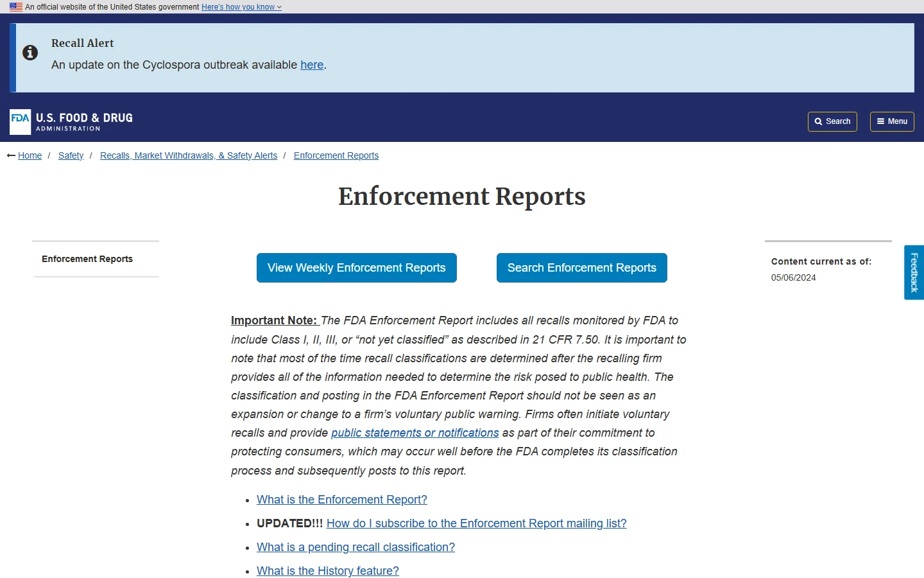Click the "UPDATED!!!" label
Viewport: 924px width, 578px height.
click(x=290, y=523)
